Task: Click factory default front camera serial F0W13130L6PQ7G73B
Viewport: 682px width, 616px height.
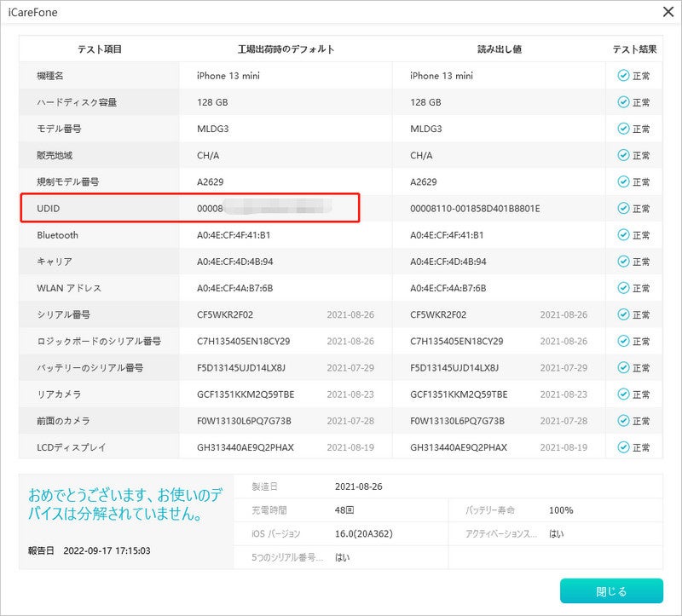Action: tap(244, 421)
